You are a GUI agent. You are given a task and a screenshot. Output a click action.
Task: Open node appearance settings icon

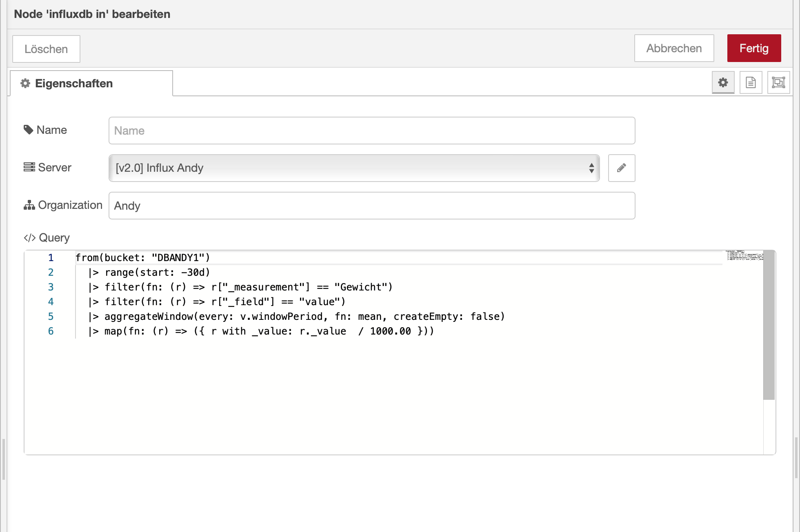pos(778,82)
